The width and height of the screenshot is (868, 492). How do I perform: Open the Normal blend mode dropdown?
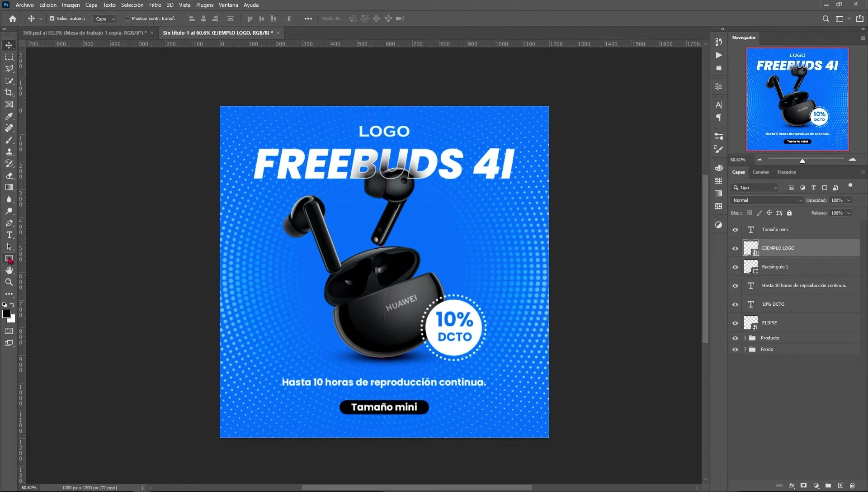coord(767,200)
